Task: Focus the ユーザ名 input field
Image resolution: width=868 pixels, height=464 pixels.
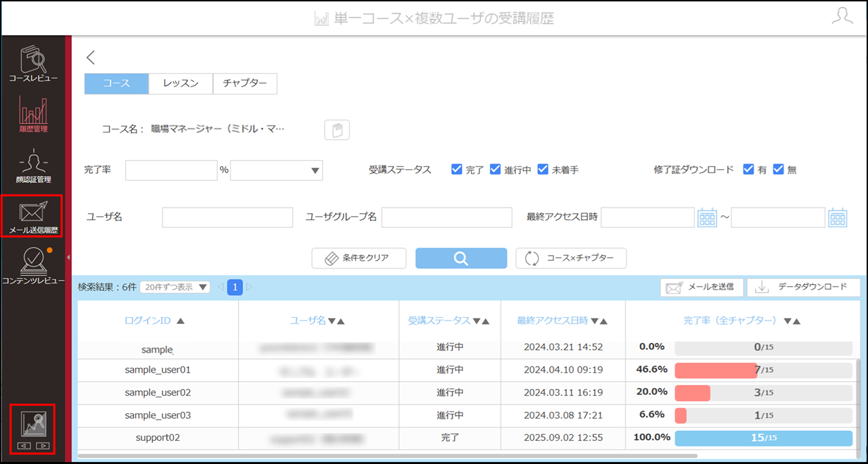Action: tap(227, 217)
